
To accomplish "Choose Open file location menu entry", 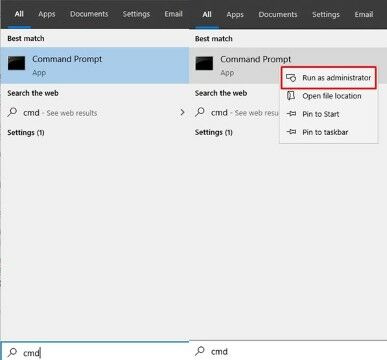I will (329, 96).
